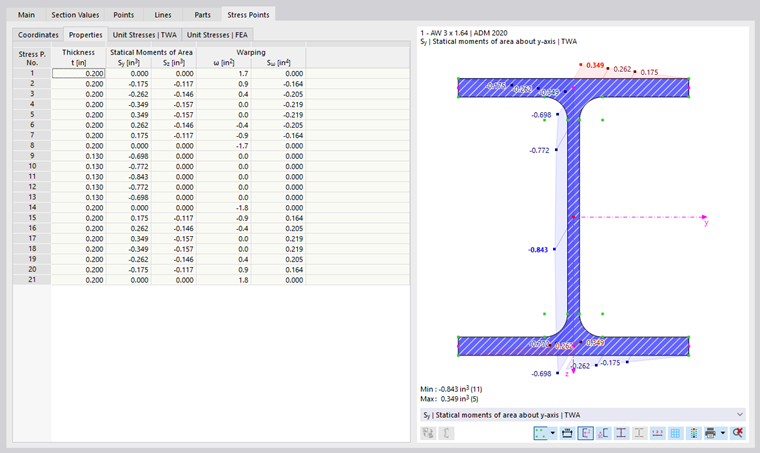760x453 pixels.
Task: Click the magnifier with red X icon
Action: 738,433
